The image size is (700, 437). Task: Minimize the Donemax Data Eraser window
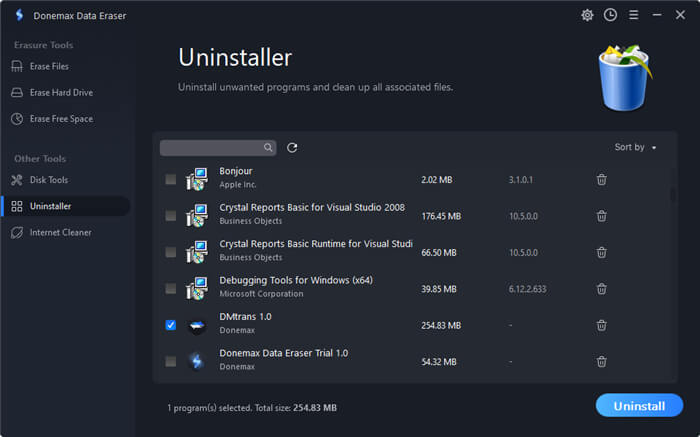pos(657,15)
